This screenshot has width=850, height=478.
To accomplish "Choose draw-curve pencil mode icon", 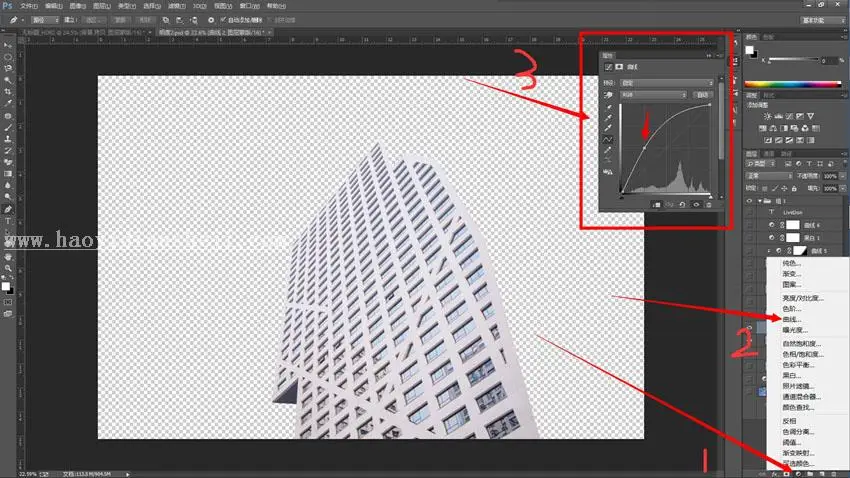I will pos(608,150).
